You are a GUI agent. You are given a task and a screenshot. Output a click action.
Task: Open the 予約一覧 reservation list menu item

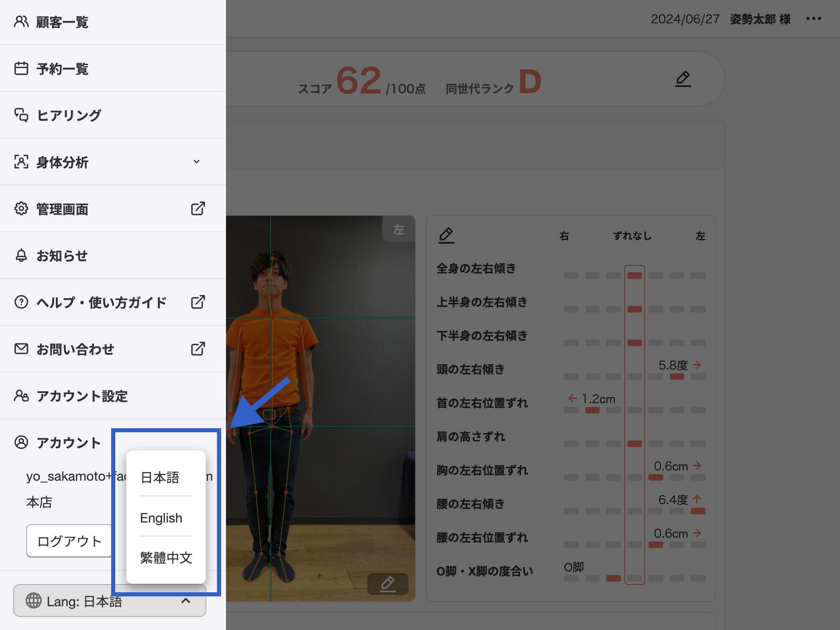click(113, 68)
